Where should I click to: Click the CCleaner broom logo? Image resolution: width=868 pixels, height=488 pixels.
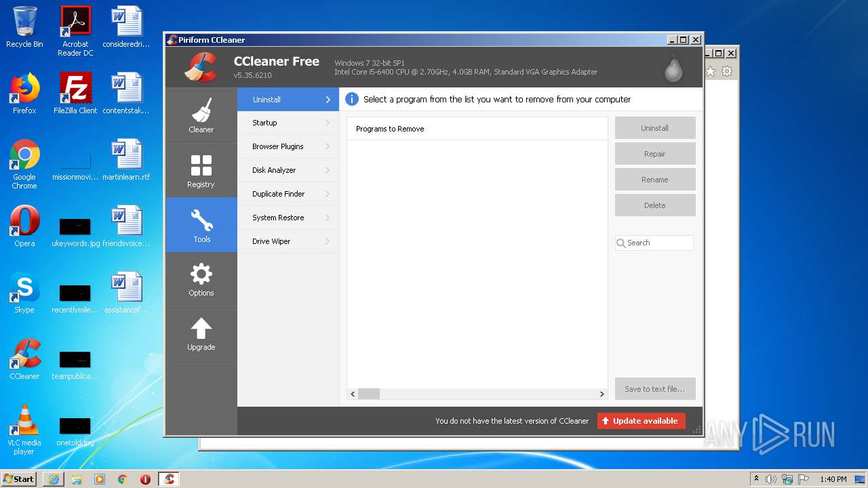point(201,66)
